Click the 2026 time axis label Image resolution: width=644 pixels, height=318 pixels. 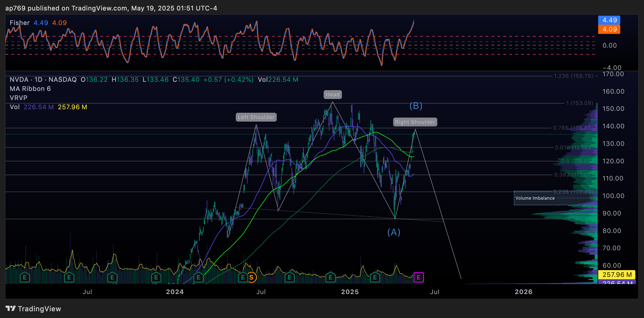click(x=524, y=292)
